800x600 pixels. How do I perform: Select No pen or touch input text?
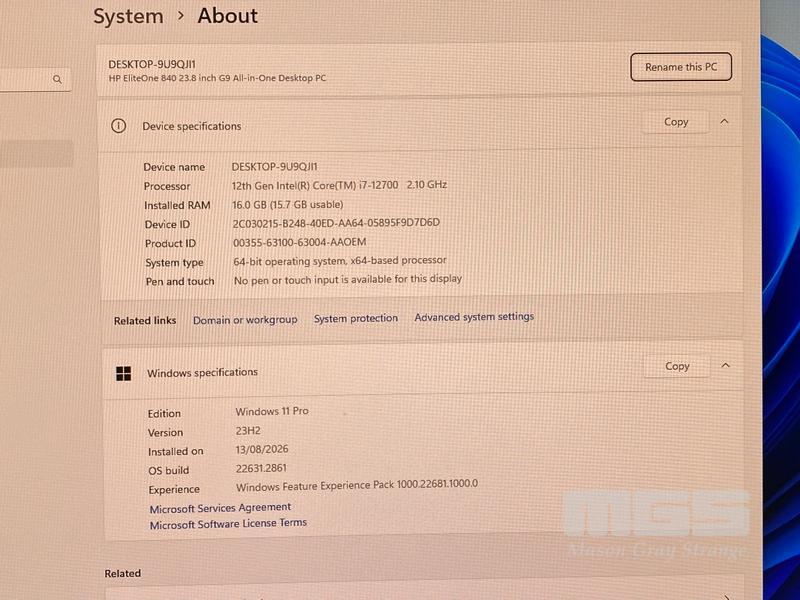tap(347, 280)
